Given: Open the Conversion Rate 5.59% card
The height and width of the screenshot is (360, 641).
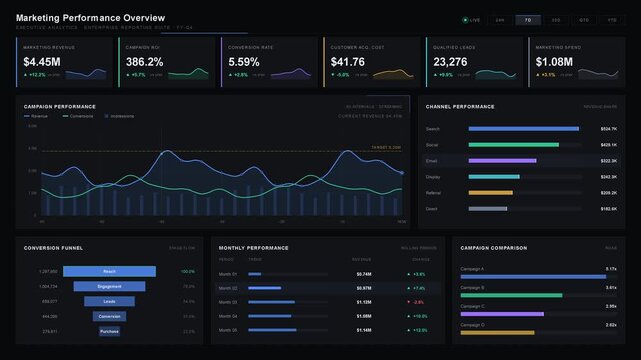Looking at the screenshot, I should [269, 62].
